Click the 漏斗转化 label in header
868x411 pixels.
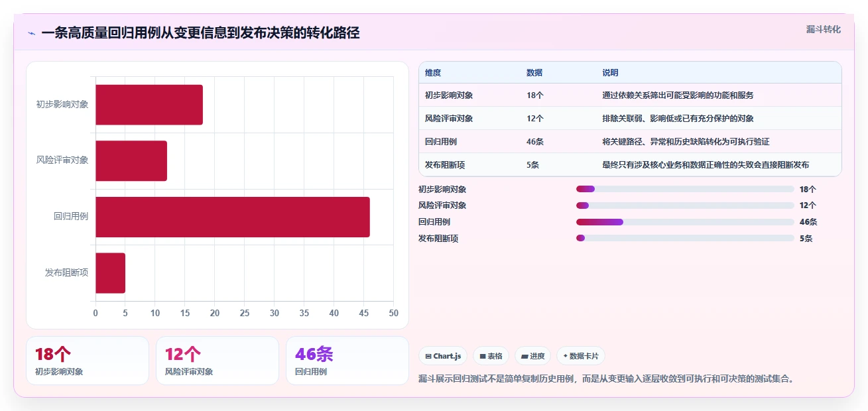coord(824,29)
